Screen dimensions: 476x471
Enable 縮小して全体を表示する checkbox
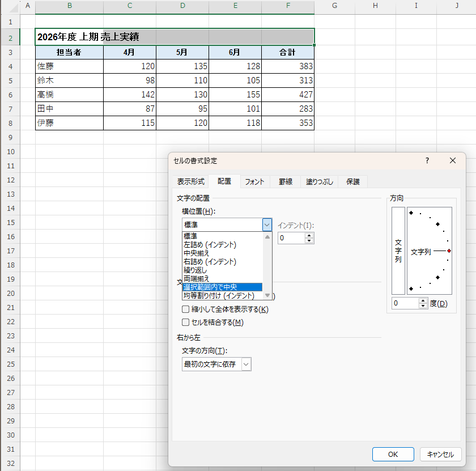click(185, 309)
